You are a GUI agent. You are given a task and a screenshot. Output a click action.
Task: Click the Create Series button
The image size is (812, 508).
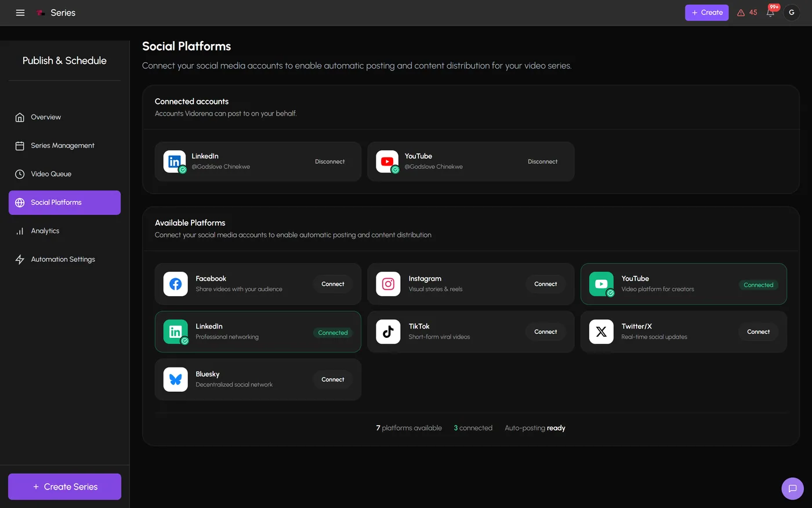64,487
